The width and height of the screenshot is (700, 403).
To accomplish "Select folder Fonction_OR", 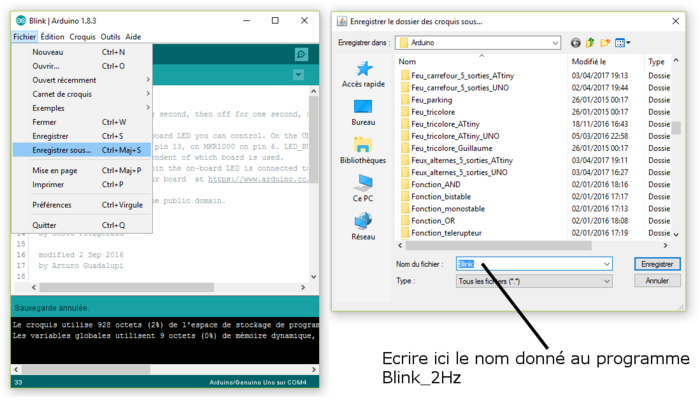I will click(x=433, y=220).
